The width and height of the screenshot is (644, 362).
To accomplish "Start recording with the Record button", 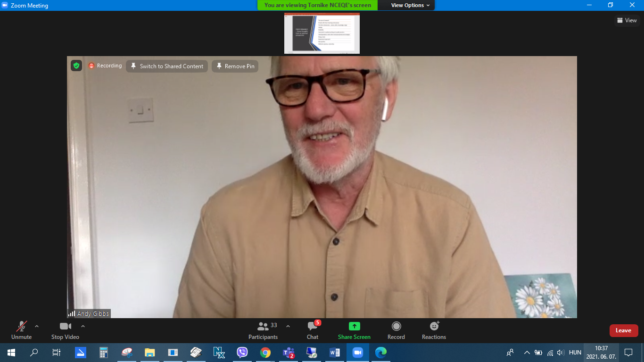I will click(396, 330).
